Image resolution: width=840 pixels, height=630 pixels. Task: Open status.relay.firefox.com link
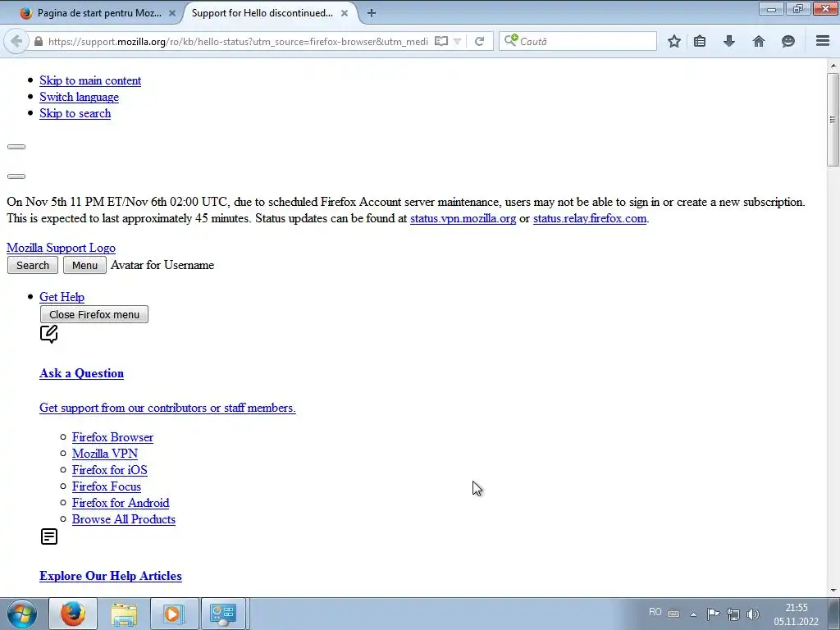(x=590, y=218)
